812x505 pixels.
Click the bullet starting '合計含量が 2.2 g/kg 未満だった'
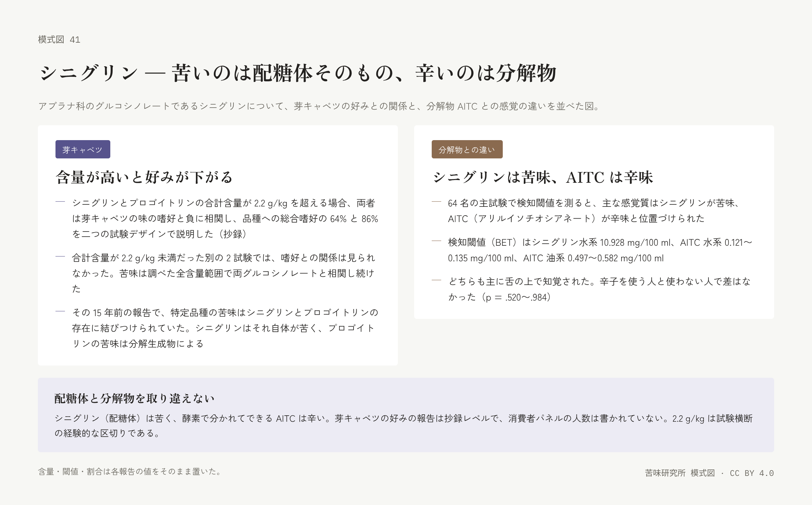click(224, 273)
